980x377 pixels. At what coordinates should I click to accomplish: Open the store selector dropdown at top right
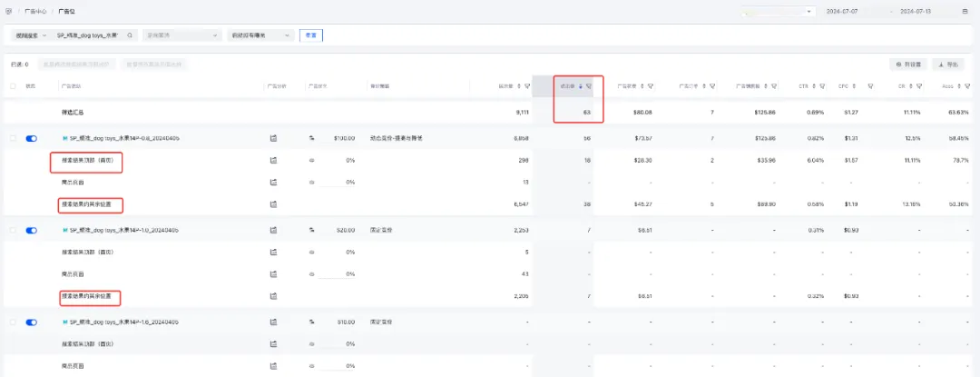click(x=779, y=11)
